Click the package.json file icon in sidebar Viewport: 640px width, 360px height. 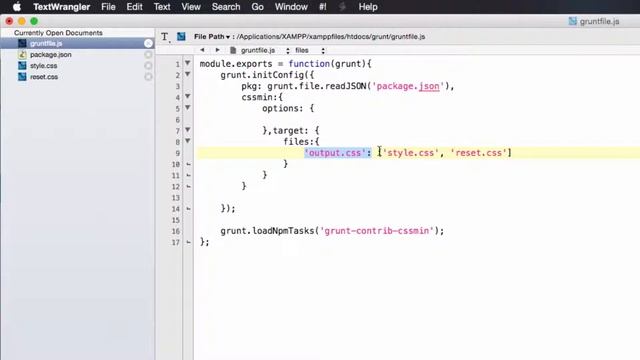coord(22,54)
